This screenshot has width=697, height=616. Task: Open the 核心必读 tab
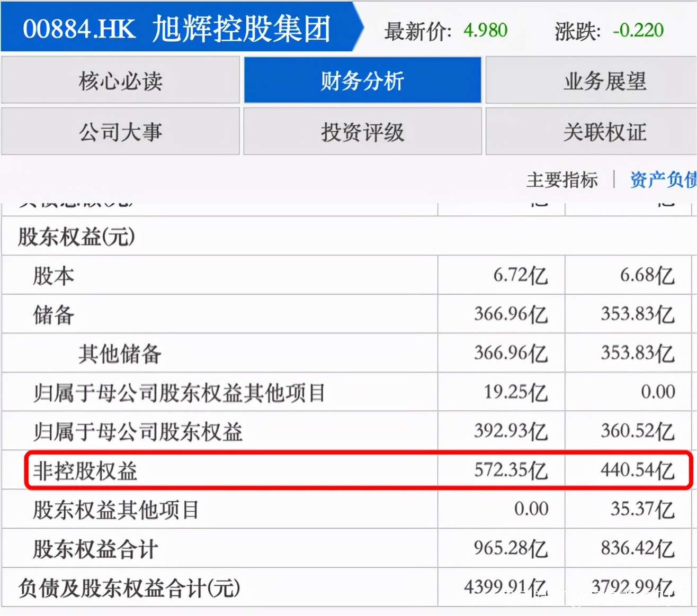(x=121, y=80)
